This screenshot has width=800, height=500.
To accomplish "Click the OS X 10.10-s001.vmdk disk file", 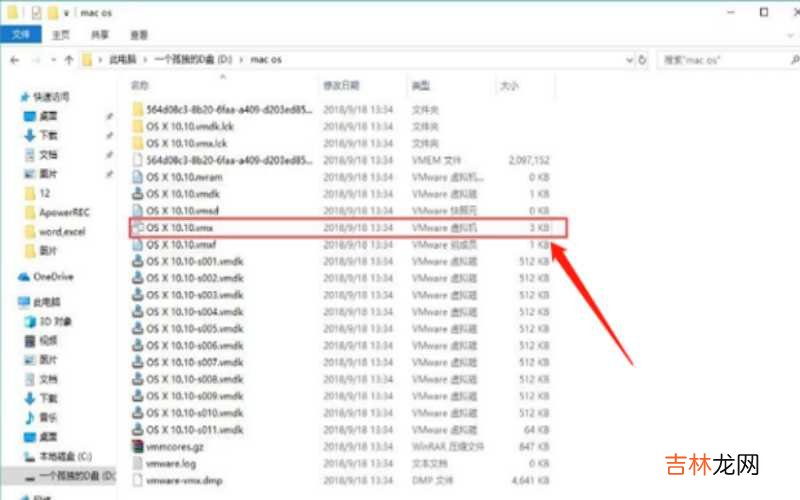I will [x=195, y=261].
